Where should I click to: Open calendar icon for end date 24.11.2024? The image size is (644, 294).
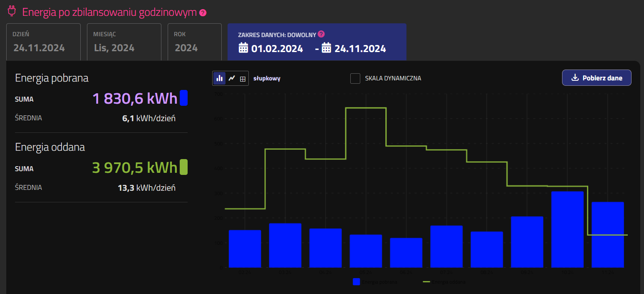point(326,48)
